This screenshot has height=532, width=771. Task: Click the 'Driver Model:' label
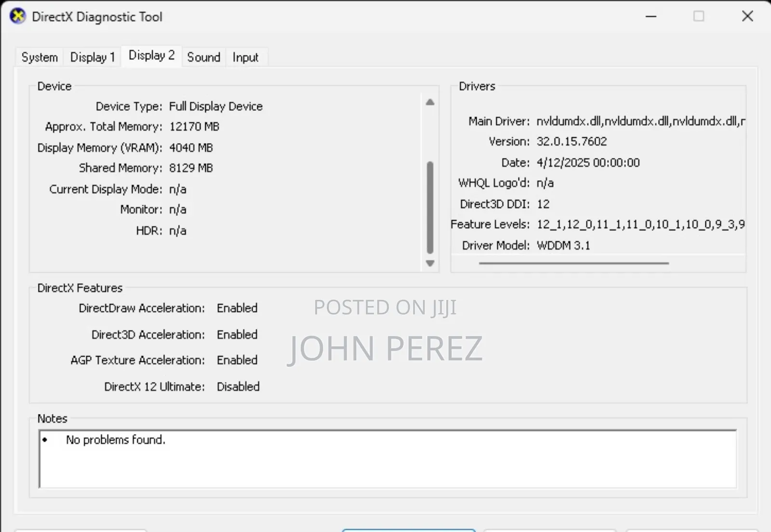[496, 246]
